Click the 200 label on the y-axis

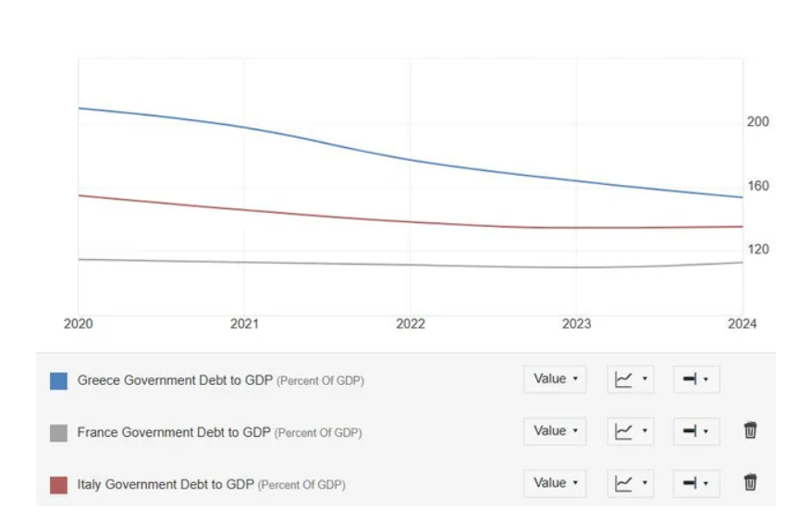pyautogui.click(x=757, y=121)
